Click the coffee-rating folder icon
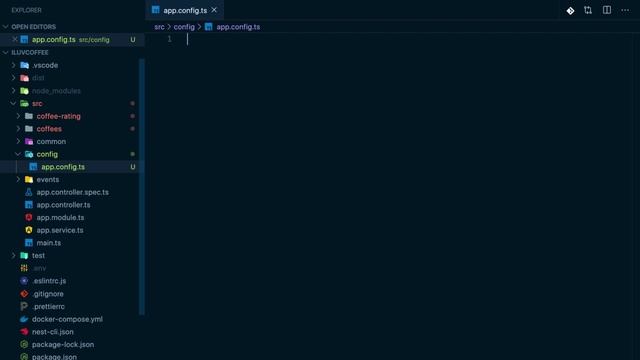640x360 pixels. coord(29,116)
